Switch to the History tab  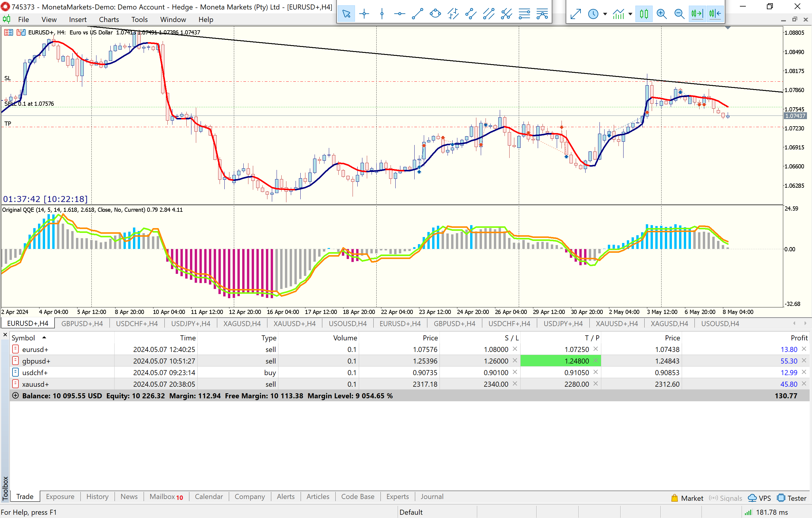97,496
